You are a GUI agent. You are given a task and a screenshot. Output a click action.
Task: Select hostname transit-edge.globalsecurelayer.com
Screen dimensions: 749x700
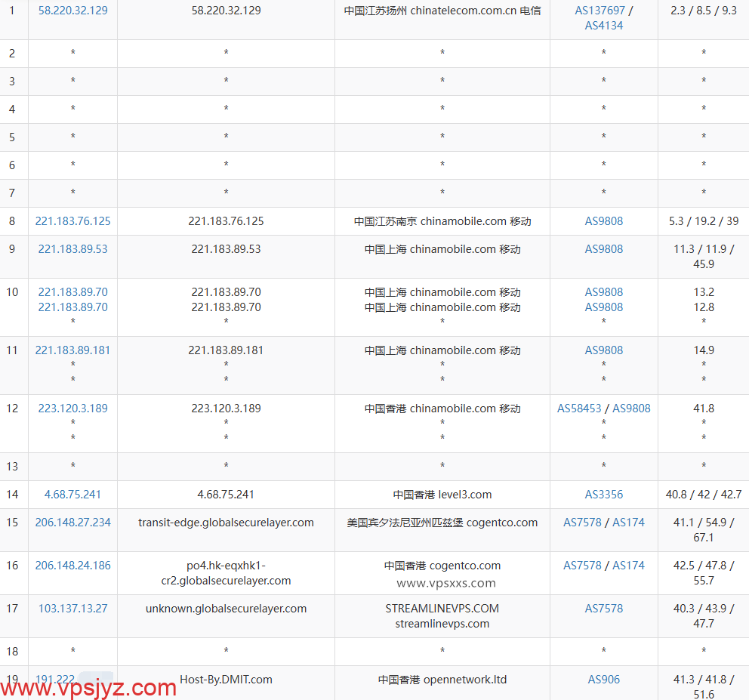coord(226,523)
